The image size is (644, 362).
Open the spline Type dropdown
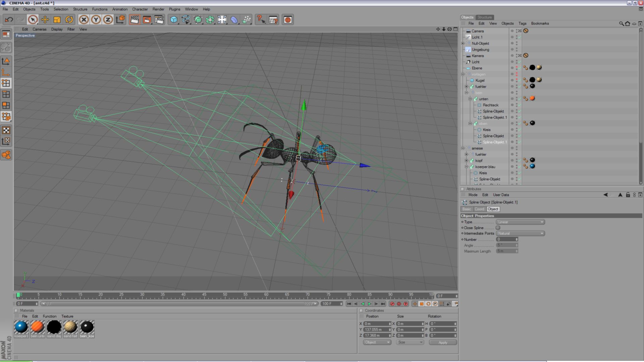(x=520, y=222)
